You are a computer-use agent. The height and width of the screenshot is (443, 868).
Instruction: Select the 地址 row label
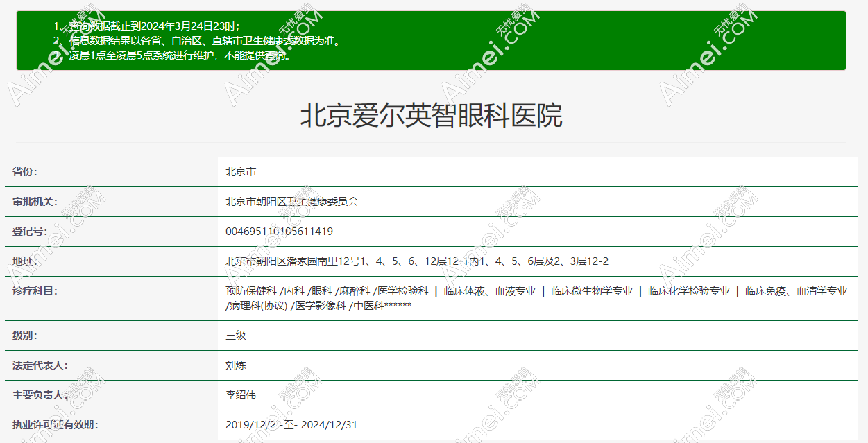(x=25, y=261)
